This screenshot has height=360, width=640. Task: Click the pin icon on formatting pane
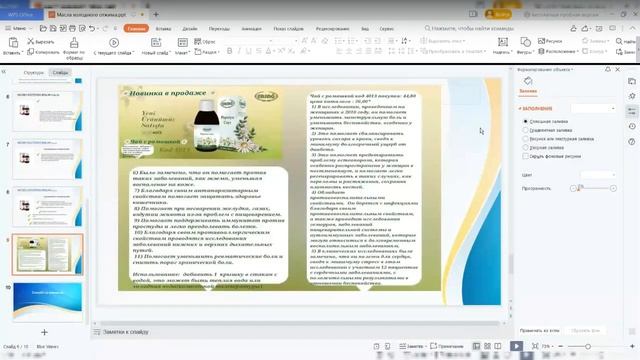point(608,69)
